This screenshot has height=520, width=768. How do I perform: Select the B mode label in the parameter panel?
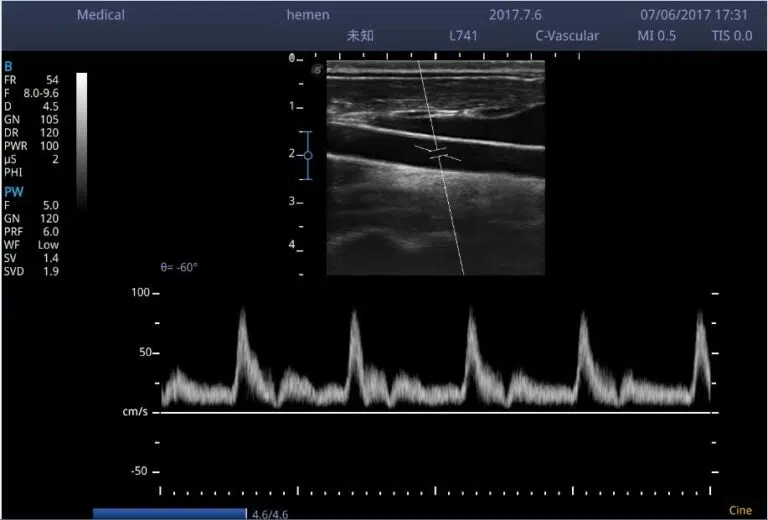coord(9,65)
